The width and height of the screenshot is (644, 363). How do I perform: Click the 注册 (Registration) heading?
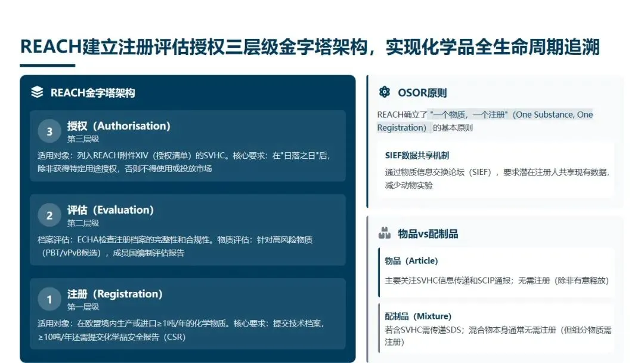(115, 294)
